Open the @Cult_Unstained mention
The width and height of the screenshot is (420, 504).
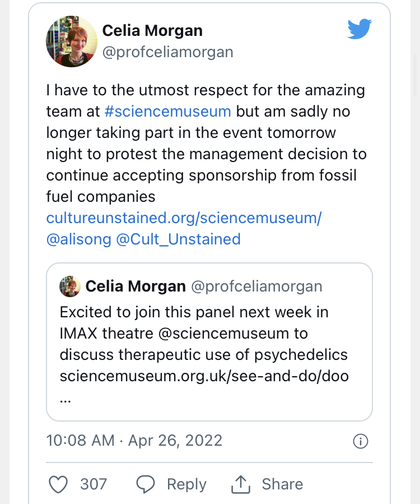tap(178, 239)
